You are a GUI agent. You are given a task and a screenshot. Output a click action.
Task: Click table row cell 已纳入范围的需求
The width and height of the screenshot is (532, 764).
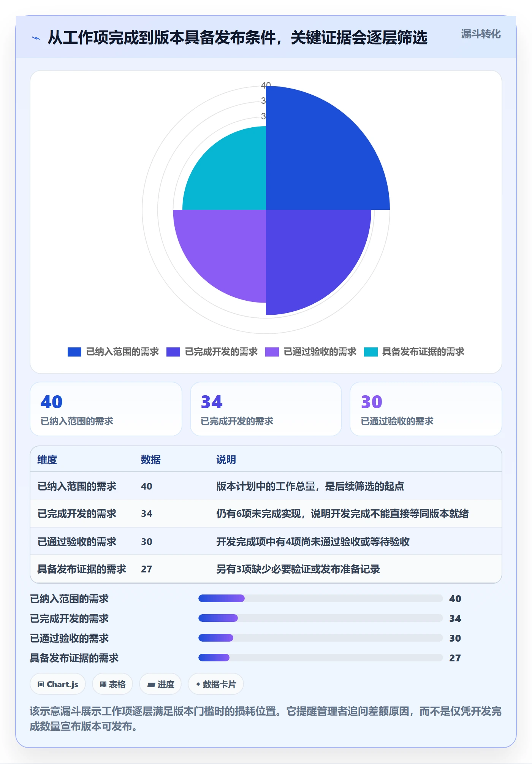click(x=77, y=486)
